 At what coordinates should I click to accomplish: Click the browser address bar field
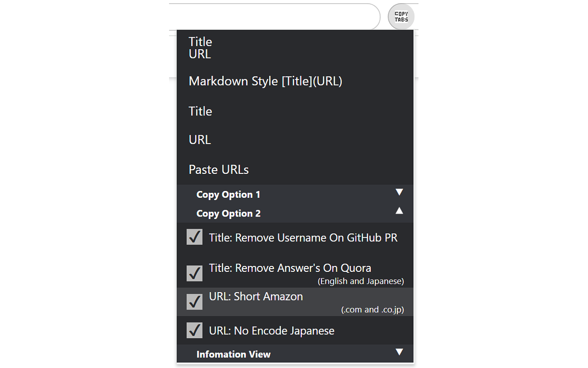point(274,17)
